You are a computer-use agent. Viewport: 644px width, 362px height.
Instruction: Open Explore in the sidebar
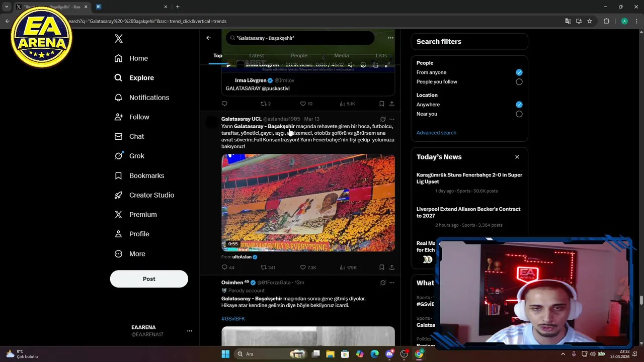(x=134, y=78)
